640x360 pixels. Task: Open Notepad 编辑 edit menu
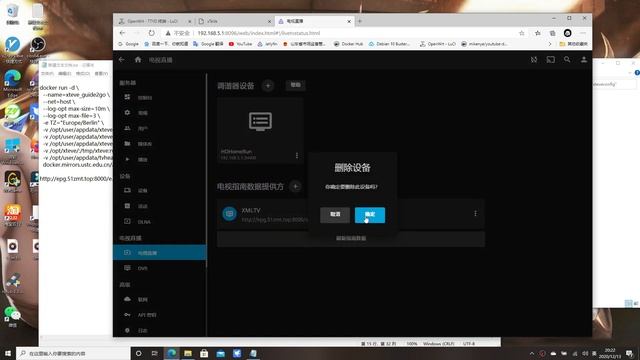click(64, 73)
